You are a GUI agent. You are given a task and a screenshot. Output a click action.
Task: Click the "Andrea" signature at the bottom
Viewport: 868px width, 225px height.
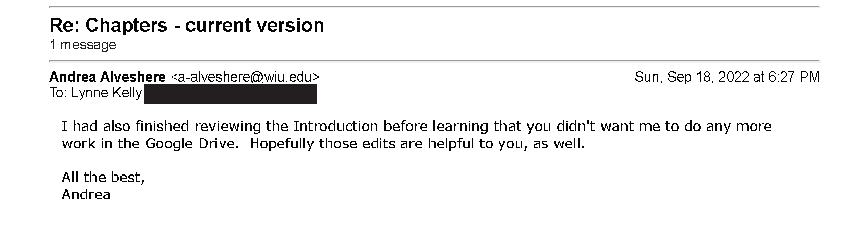coord(86,195)
